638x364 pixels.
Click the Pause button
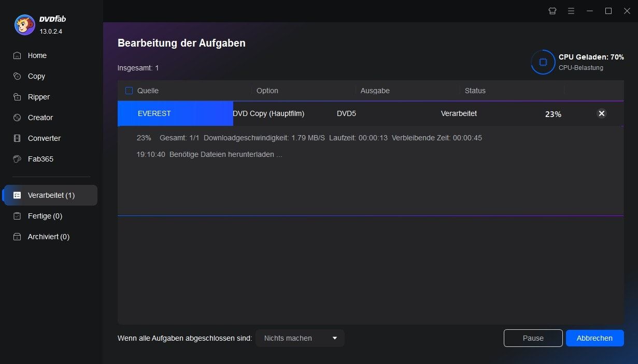click(x=533, y=338)
